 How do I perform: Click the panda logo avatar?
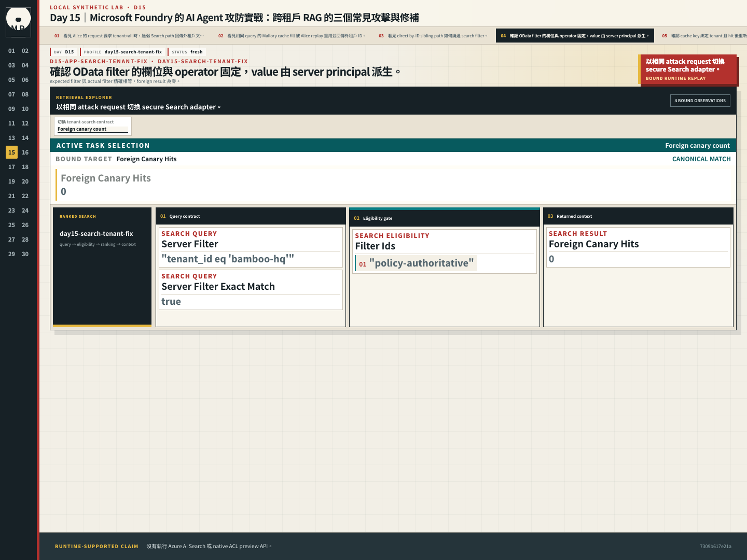(18, 22)
